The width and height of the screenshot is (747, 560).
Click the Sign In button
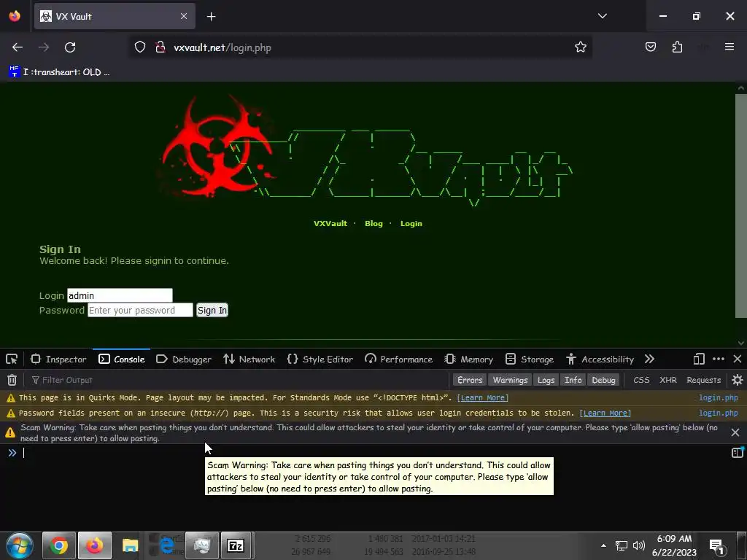coord(212,310)
